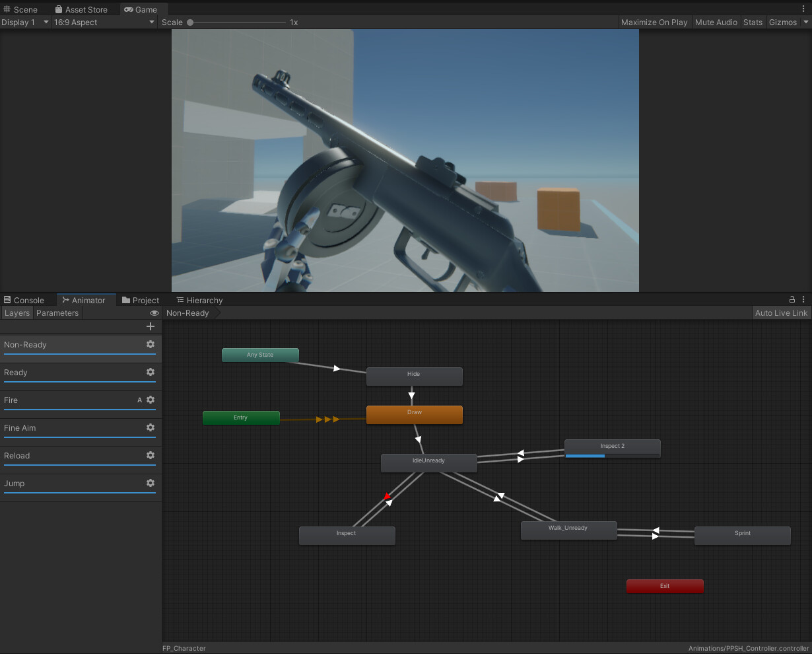Click the Fire layer settings gear icon
Viewport: 812px width, 654px height.
click(151, 400)
